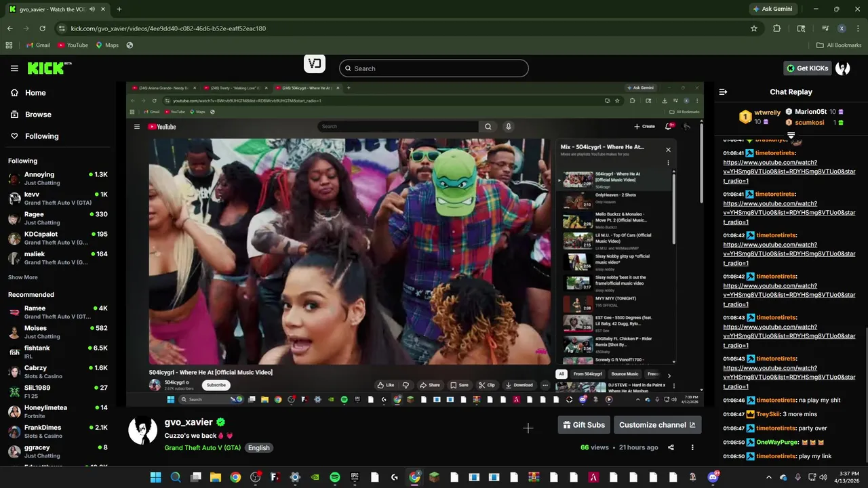The width and height of the screenshot is (868, 488).
Task: Click the Chrome address bar URL
Action: click(x=168, y=28)
